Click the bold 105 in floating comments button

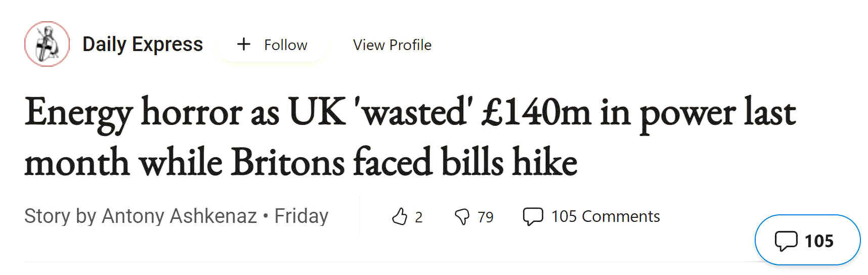click(819, 241)
